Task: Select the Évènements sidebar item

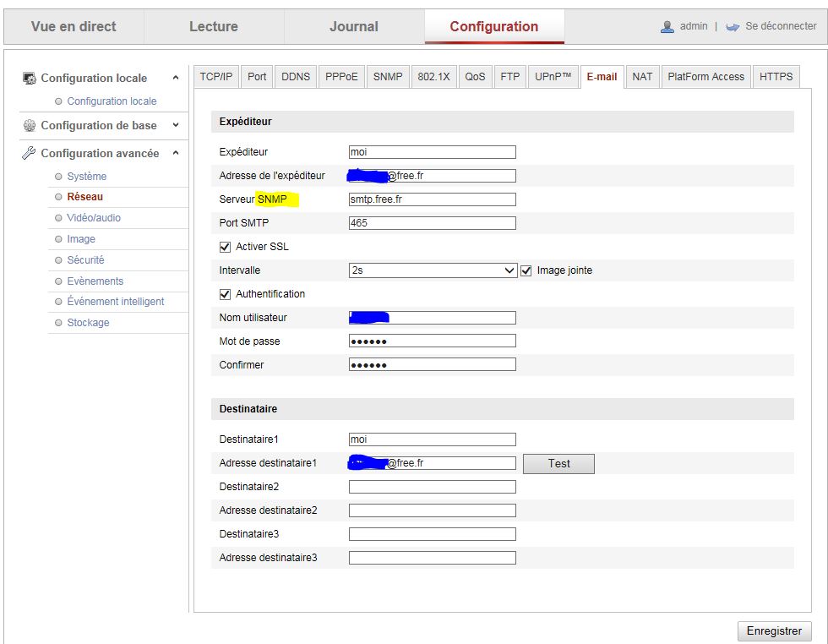Action: point(95,281)
